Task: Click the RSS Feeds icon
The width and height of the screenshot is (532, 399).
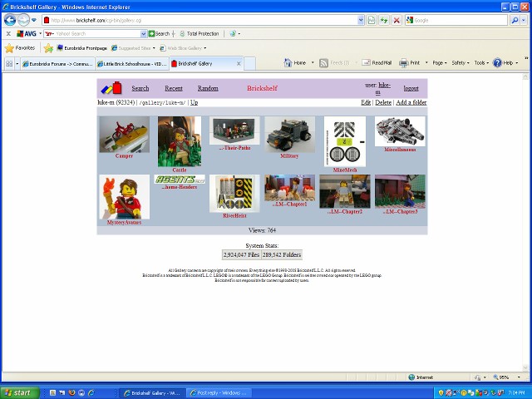Action: click(x=323, y=63)
